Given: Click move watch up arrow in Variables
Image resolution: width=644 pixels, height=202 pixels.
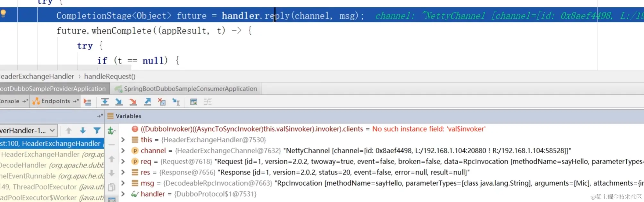Looking at the screenshot, I should [x=112, y=159].
